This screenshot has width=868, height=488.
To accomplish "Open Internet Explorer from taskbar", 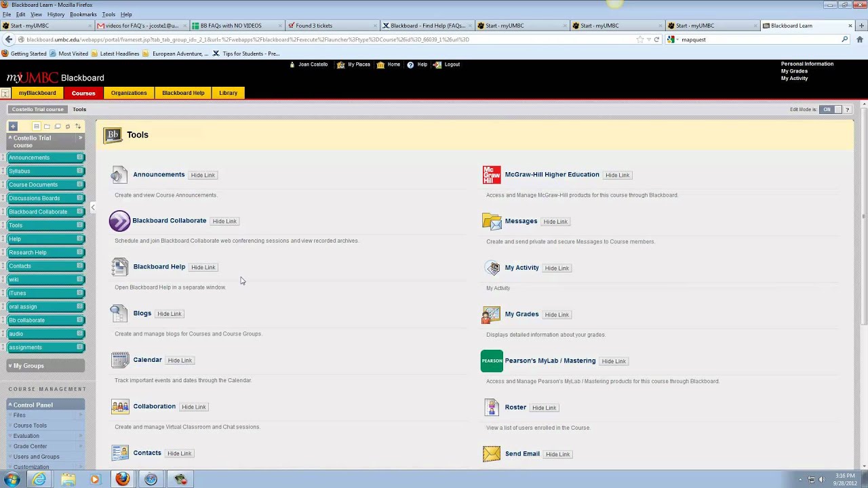I will (39, 479).
